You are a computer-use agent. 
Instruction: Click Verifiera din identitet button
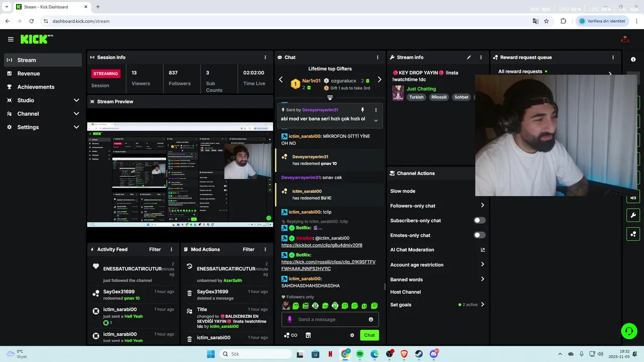[x=602, y=21]
